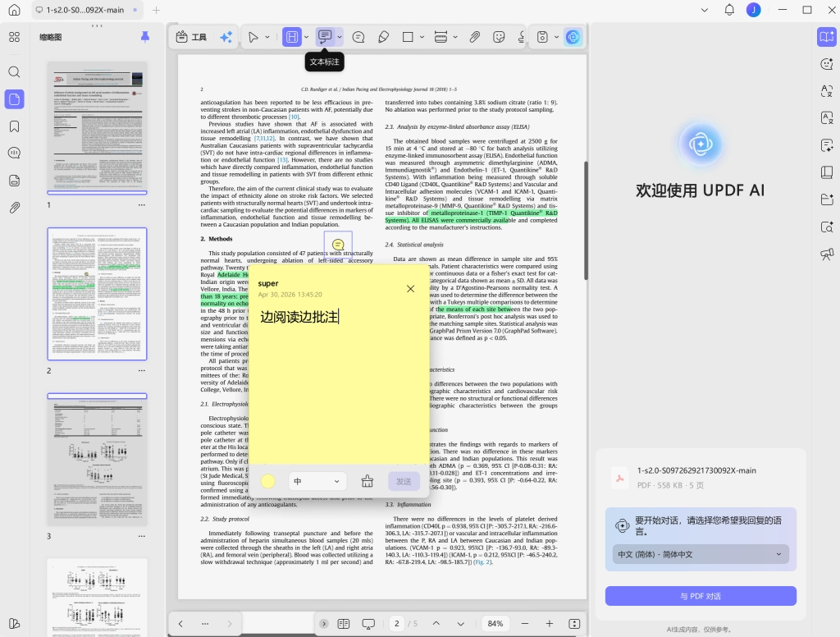Screen dimensions: 840x637
Task: Toggle the UPDF AI panel button in toolbar
Action: (573, 37)
